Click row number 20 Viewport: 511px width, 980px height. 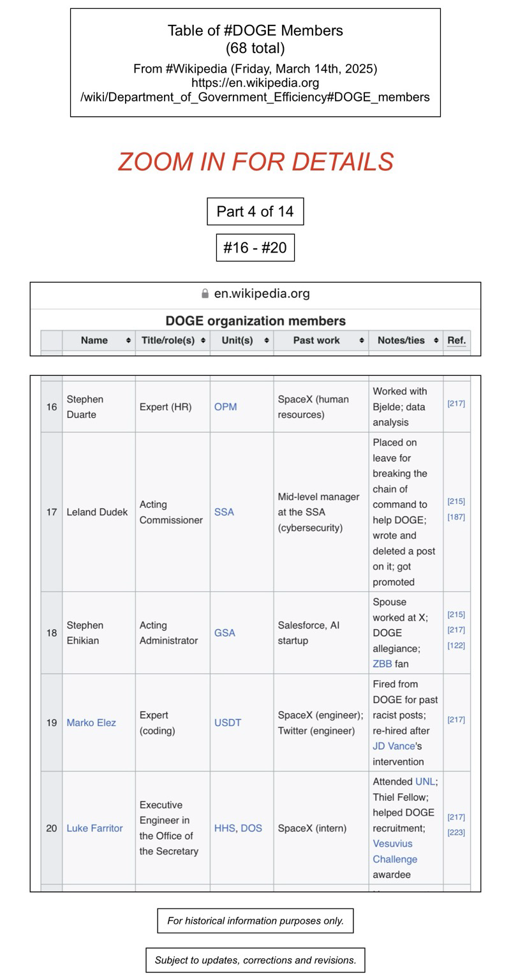[x=51, y=828]
